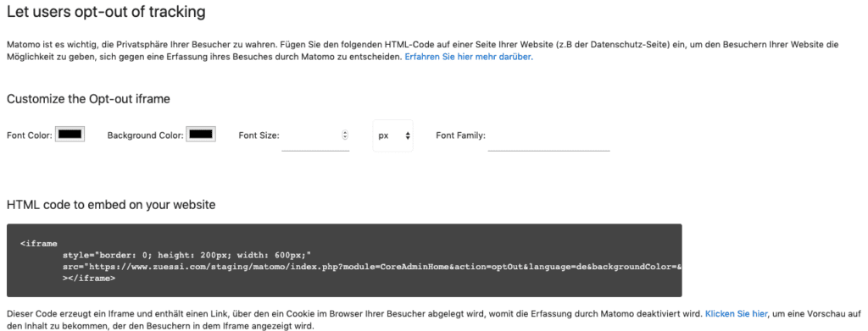
Task: Click the Font Size stepper arrows
Action: click(345, 135)
